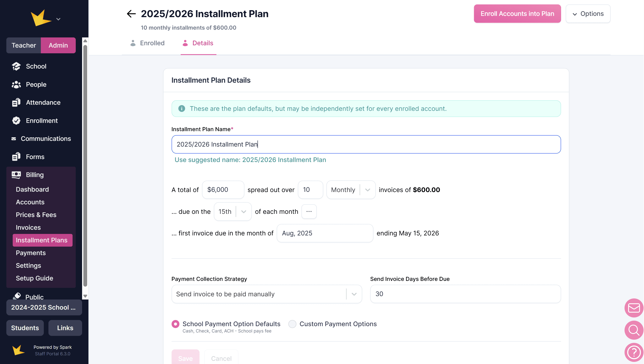The height and width of the screenshot is (364, 644).
Task: Click the People group icon
Action: 16,85
